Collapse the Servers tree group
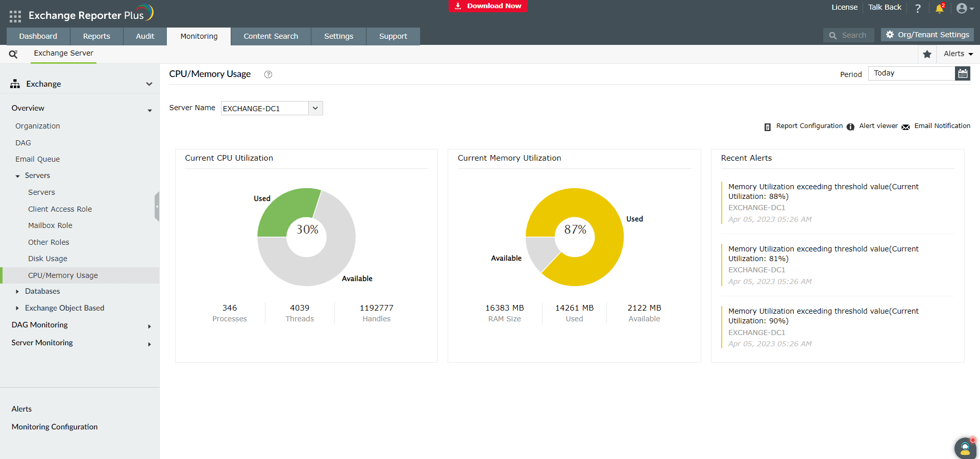This screenshot has height=459, width=980. (17, 176)
